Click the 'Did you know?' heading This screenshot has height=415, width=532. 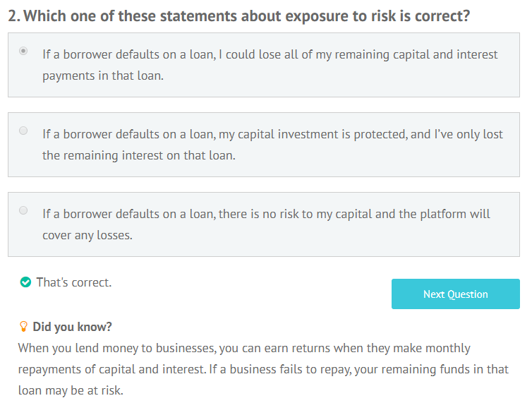pyautogui.click(x=72, y=327)
